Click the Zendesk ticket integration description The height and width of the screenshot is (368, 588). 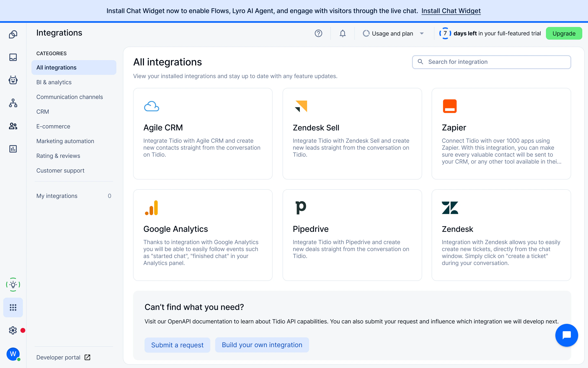tap(501, 253)
